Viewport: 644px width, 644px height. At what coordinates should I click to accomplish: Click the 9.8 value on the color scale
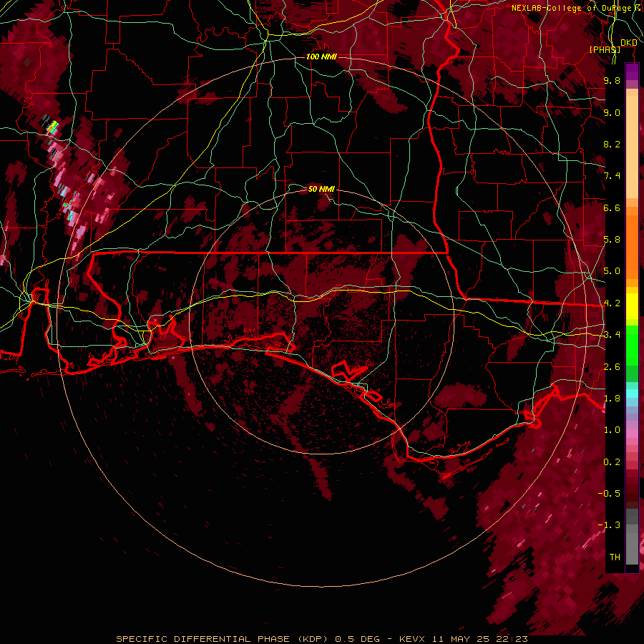[612, 80]
